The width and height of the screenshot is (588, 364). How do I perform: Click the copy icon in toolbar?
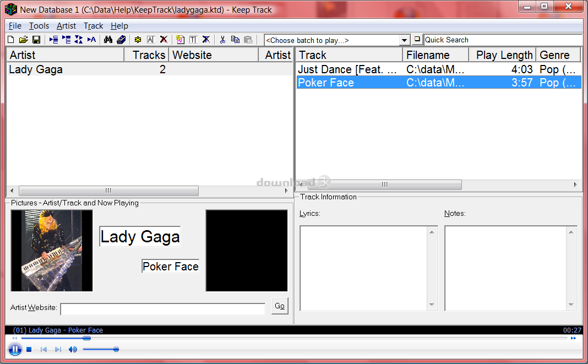coord(235,40)
